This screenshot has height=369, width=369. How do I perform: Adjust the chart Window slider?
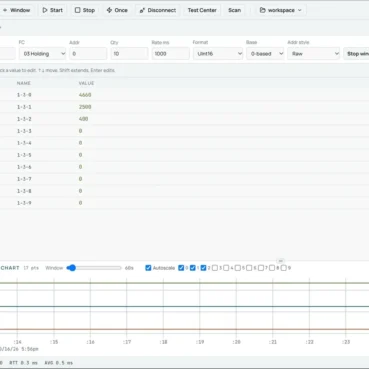coord(94,268)
